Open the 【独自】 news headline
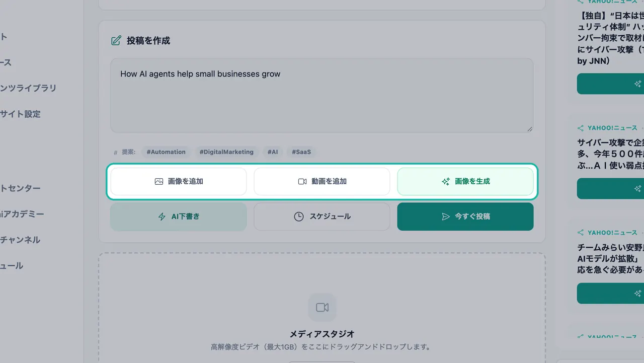Screen dimensions: 644x363 click(x=610, y=38)
